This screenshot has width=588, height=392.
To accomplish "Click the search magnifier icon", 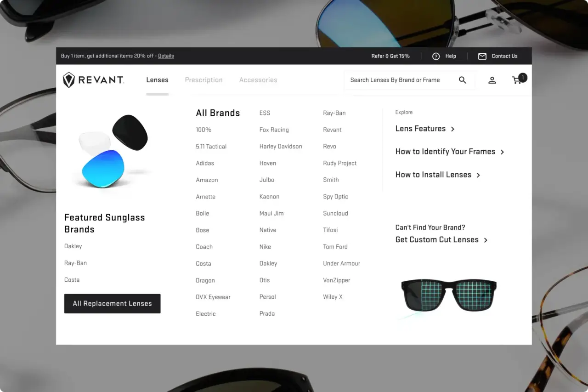I will (x=463, y=80).
